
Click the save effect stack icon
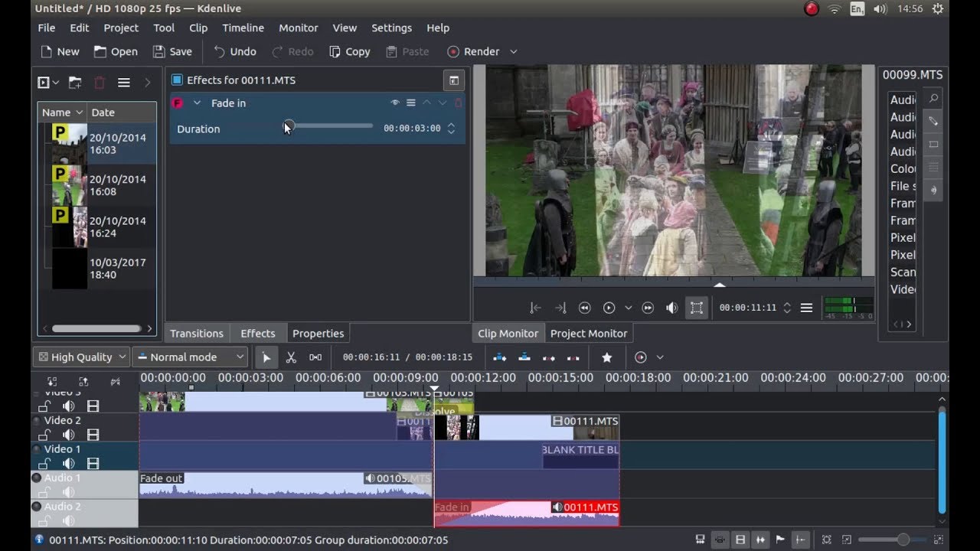click(x=454, y=80)
